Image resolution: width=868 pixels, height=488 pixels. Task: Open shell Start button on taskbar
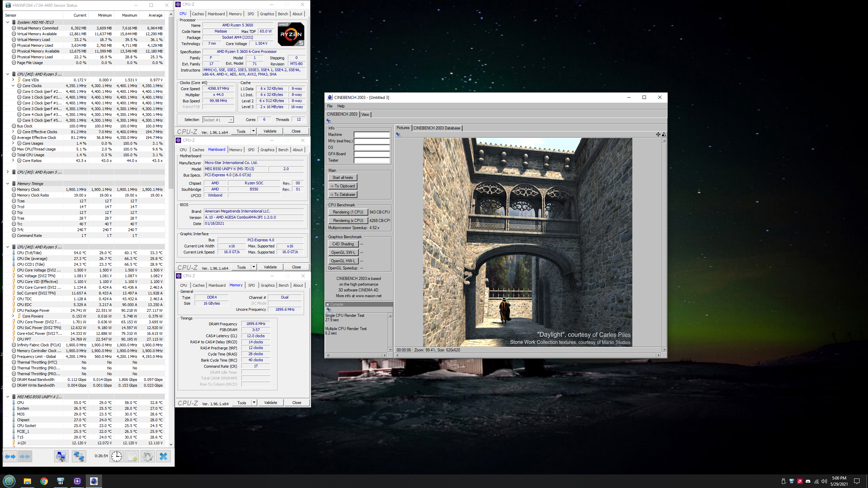point(9,481)
